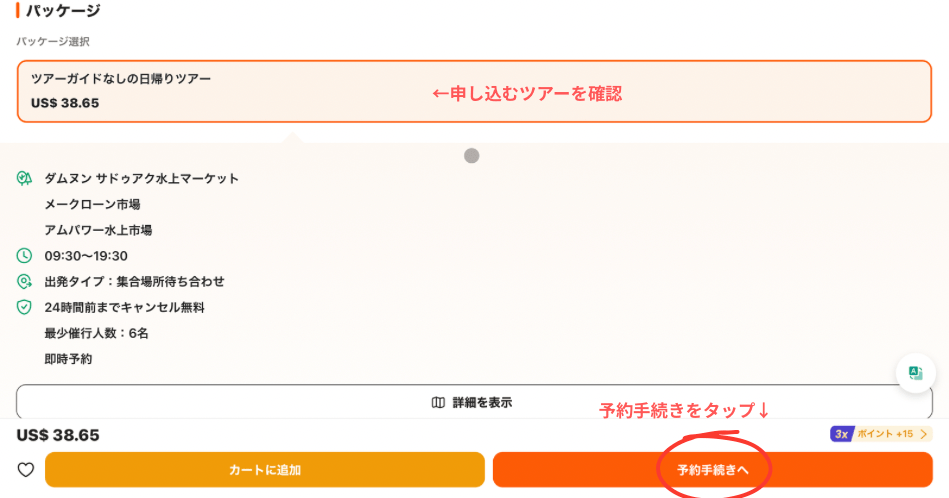Screen dimensions: 949x498
Task: Click カートに追加 button
Action: [264, 470]
